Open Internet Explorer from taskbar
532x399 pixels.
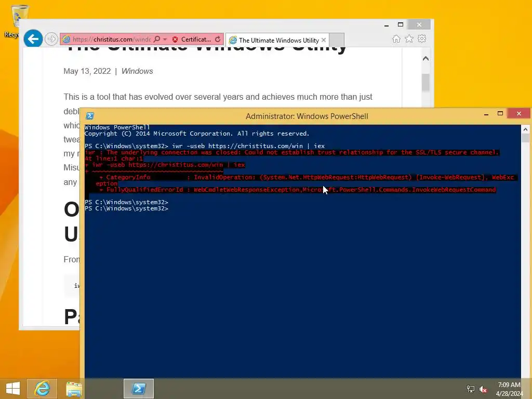42,389
